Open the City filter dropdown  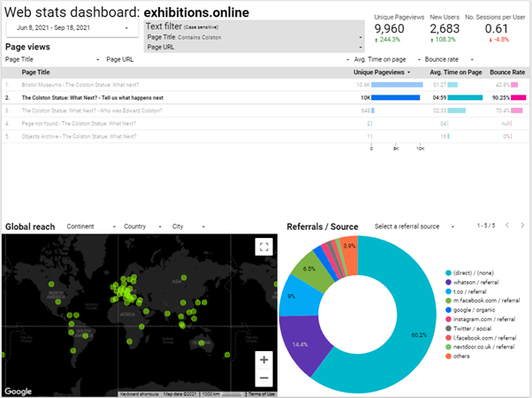(x=188, y=226)
